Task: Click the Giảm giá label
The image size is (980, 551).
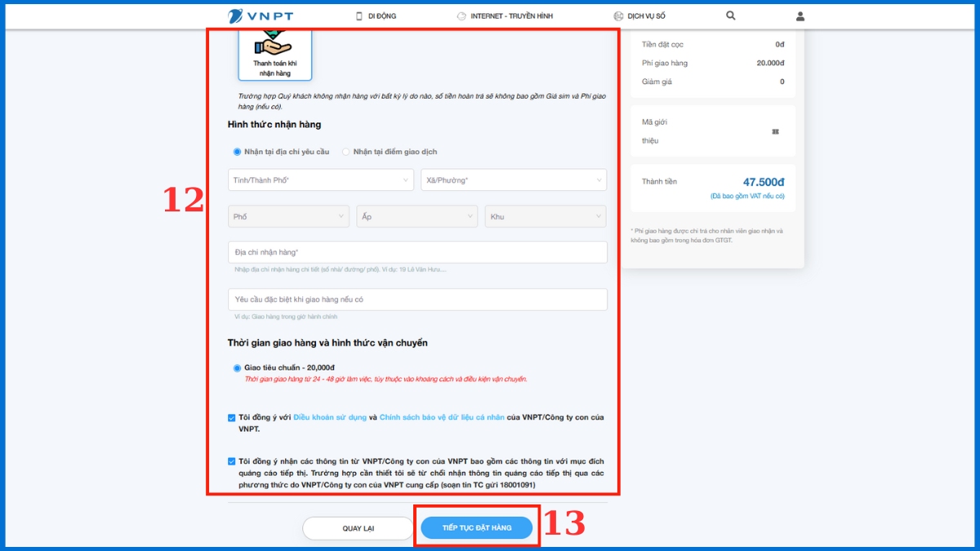Action: click(x=657, y=82)
